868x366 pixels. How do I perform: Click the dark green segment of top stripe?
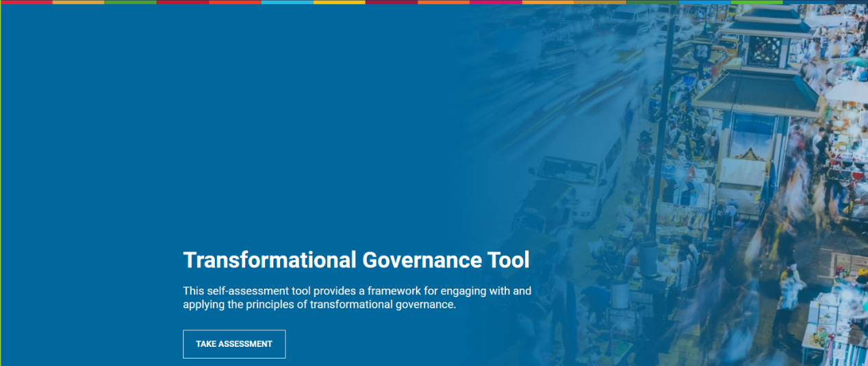652,2
